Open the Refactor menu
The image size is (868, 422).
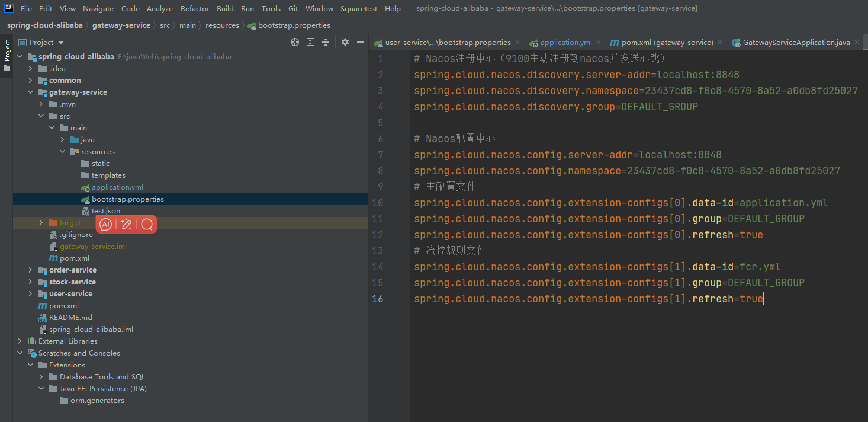pos(195,9)
